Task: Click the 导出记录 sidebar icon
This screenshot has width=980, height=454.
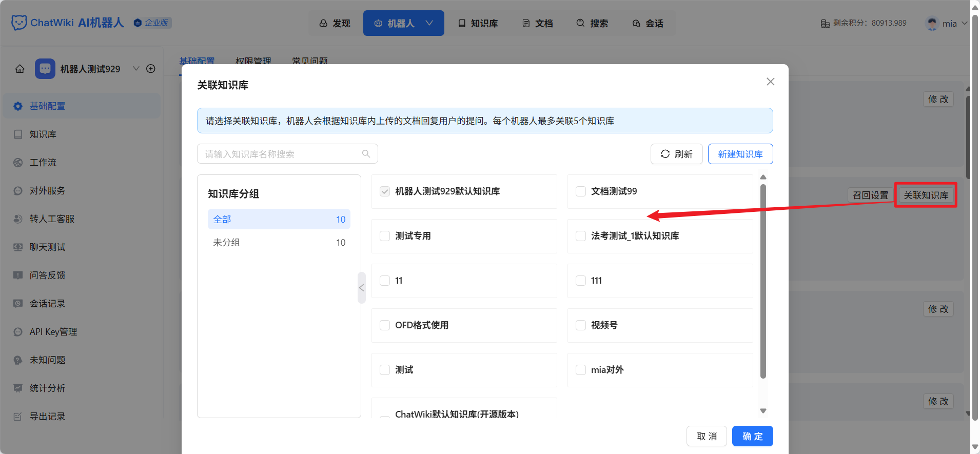Action: click(18, 417)
